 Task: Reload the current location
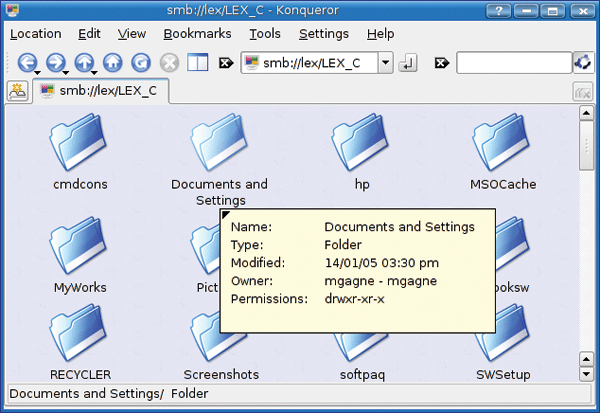[141, 63]
